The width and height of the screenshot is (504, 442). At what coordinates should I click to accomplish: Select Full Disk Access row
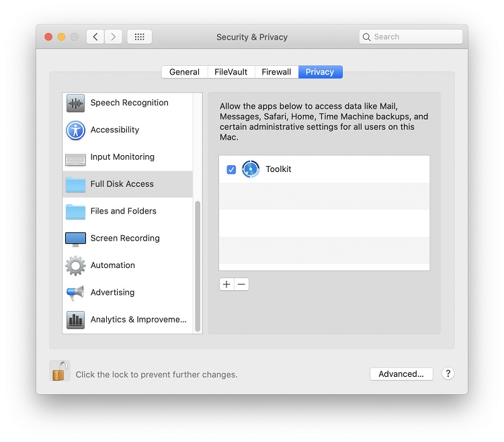tap(128, 184)
